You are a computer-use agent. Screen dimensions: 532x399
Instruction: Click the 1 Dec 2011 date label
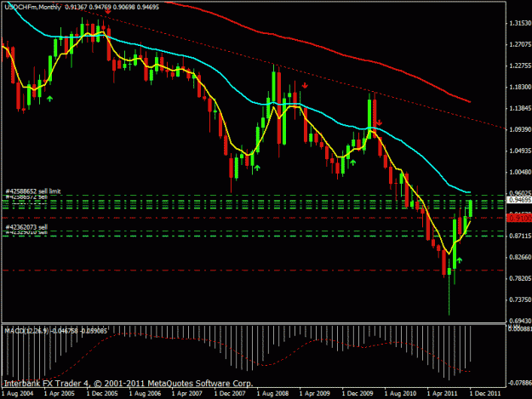tap(485, 394)
